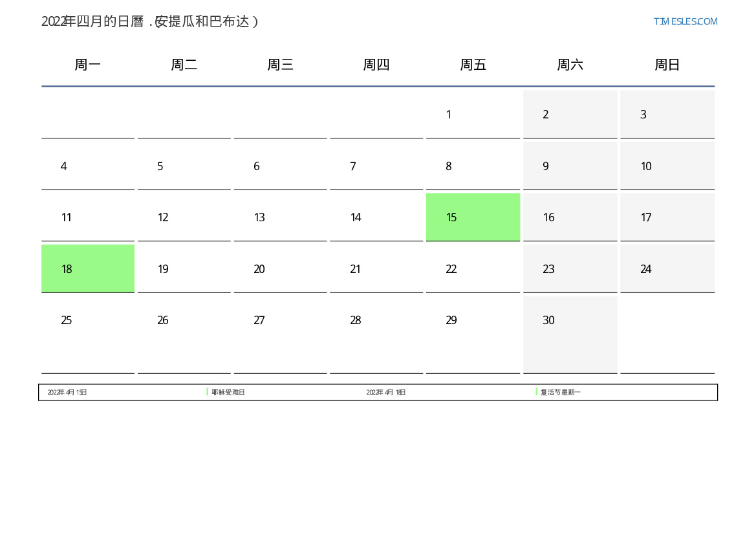Choose day 23 in the calendar
The height and width of the screenshot is (535, 756).
[x=570, y=268]
